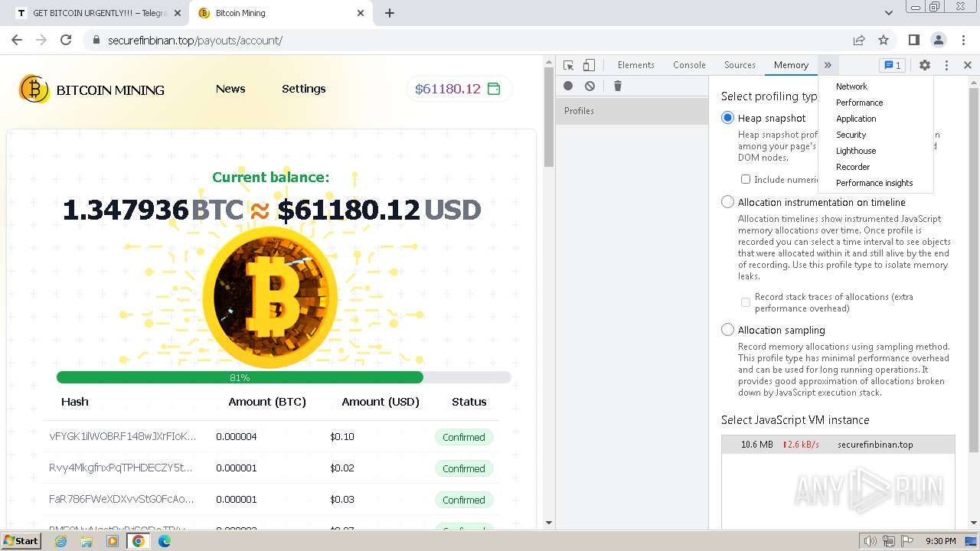Image resolution: width=980 pixels, height=551 pixels.
Task: Click the 81% mining progress bar
Action: tap(283, 377)
